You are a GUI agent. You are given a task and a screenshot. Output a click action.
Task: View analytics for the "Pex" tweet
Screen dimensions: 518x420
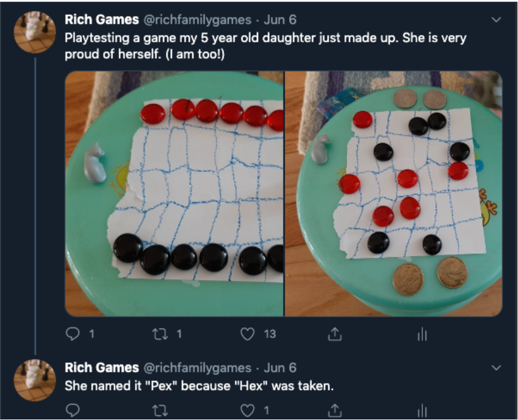tap(422, 411)
